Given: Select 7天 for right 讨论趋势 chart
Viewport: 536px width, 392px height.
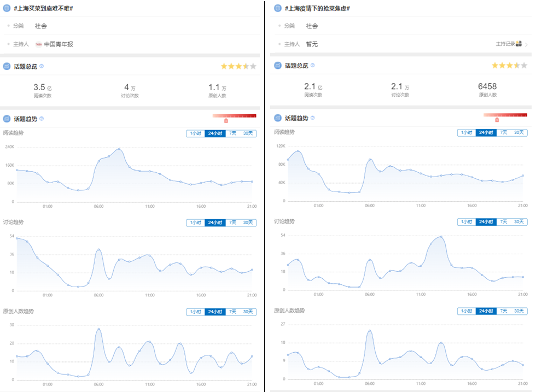Looking at the screenshot, I should pos(504,222).
